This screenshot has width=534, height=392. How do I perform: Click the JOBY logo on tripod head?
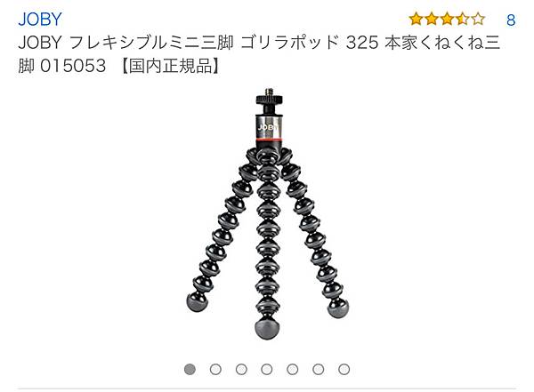coord(268,127)
